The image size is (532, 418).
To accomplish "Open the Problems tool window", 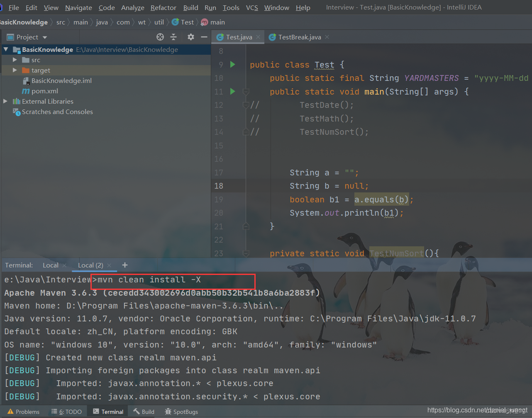I will pyautogui.click(x=24, y=412).
